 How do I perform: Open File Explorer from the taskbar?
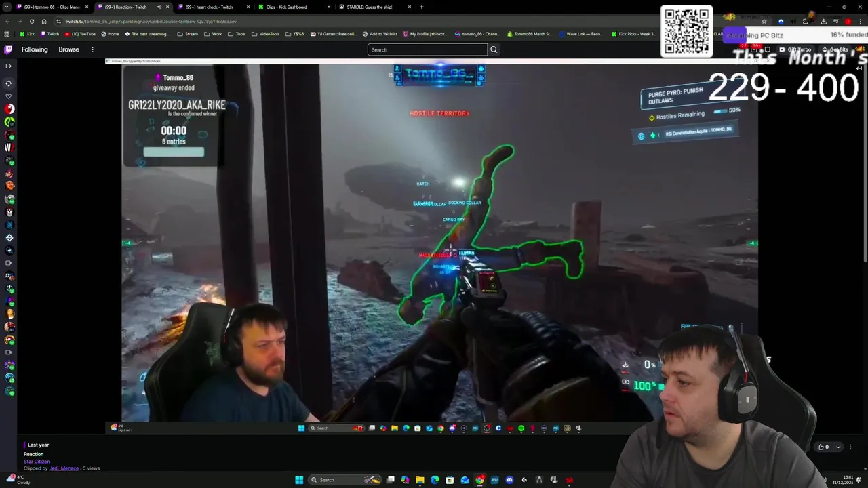coord(420,480)
